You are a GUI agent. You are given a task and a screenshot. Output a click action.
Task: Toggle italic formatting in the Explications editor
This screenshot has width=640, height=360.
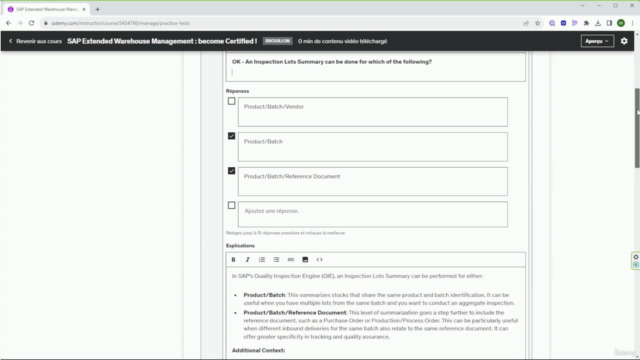point(247,260)
